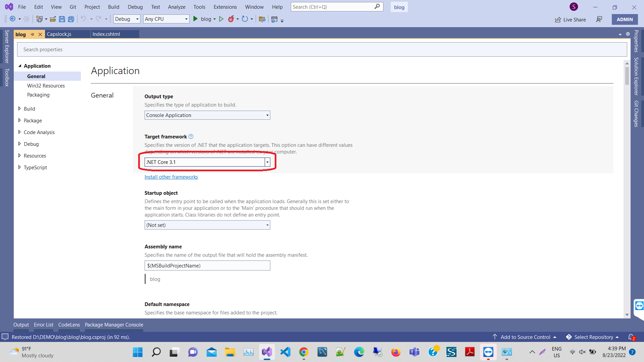
Task: Select the Debug menu item
Action: pos(134,7)
